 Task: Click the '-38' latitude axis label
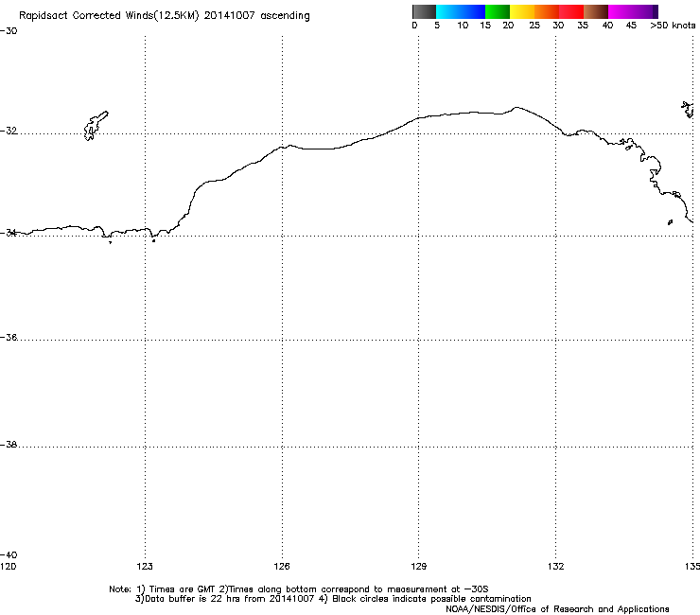tap(9, 445)
